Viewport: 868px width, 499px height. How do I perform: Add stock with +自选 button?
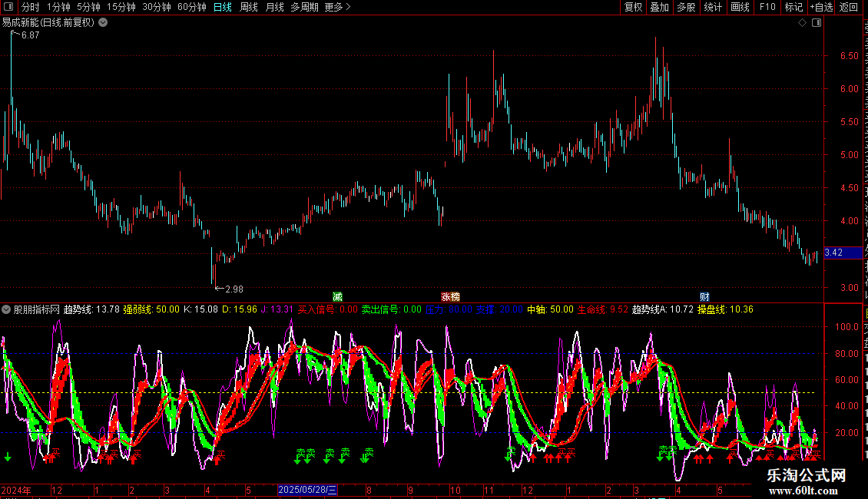tap(821, 7)
